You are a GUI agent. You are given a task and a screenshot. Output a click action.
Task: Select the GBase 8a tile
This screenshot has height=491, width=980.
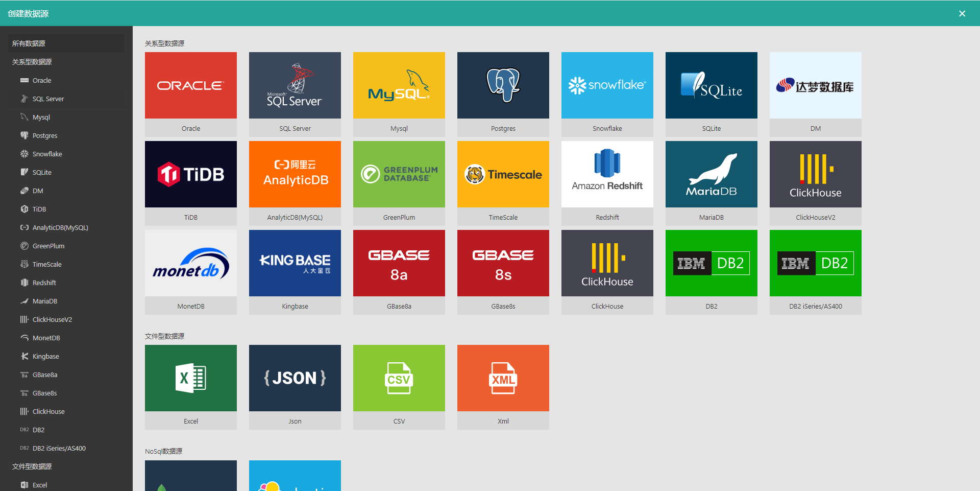coord(399,272)
